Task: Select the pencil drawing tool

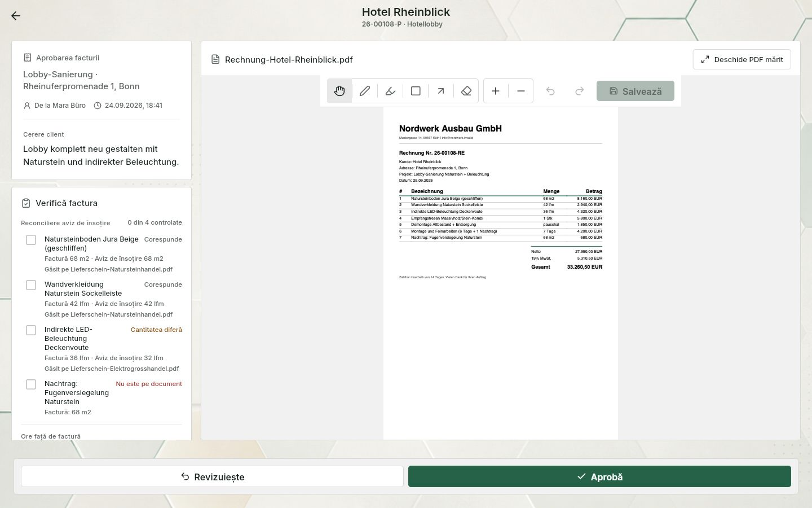Action: coord(365,91)
